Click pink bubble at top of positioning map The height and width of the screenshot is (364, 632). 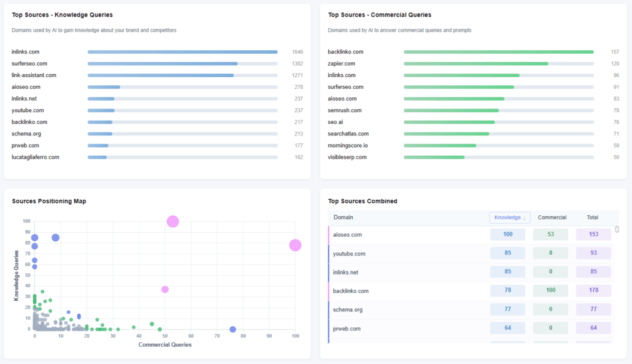click(173, 221)
